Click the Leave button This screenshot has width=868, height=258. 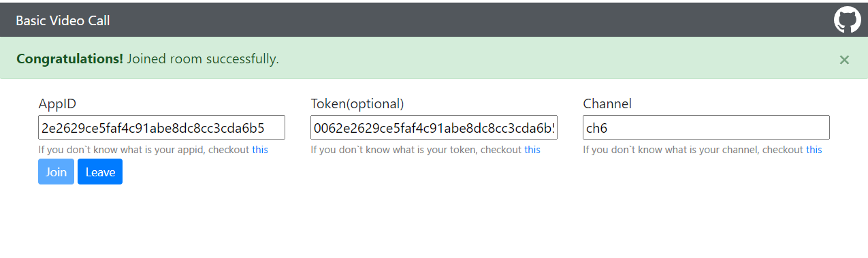coord(100,172)
